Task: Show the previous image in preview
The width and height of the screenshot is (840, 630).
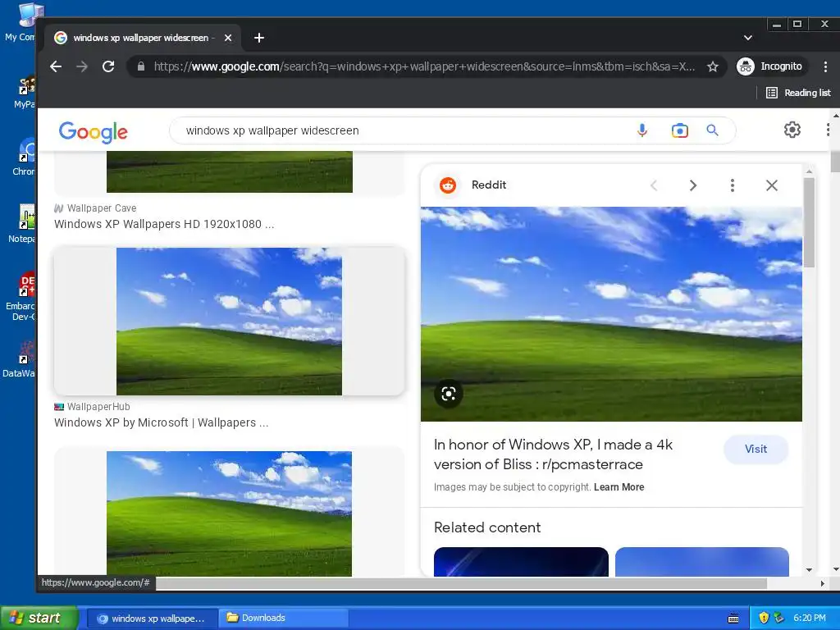Action: click(654, 185)
